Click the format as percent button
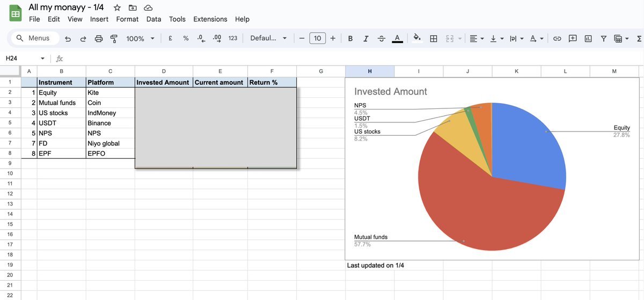Screen dimensions: 644x300 point(186,39)
